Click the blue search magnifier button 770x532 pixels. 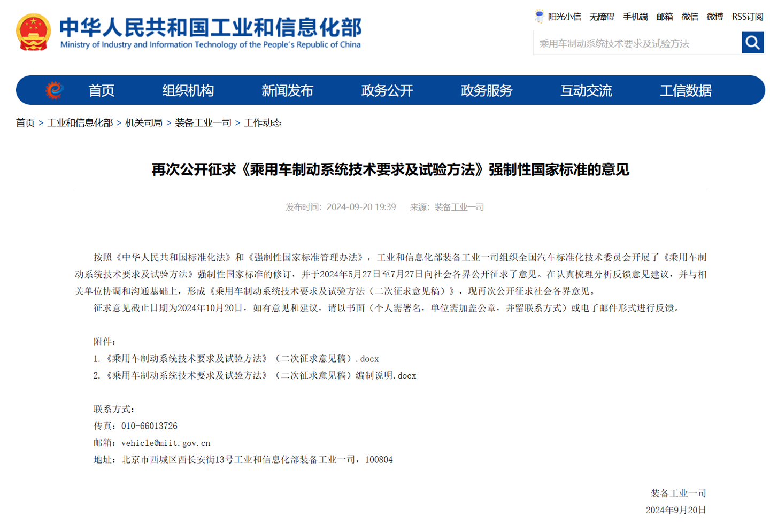[x=752, y=42]
